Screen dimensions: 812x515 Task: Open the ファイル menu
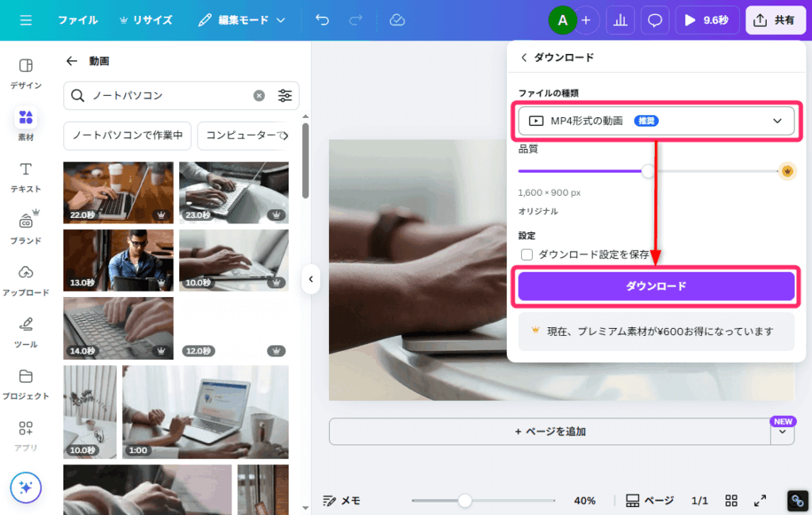(x=78, y=20)
